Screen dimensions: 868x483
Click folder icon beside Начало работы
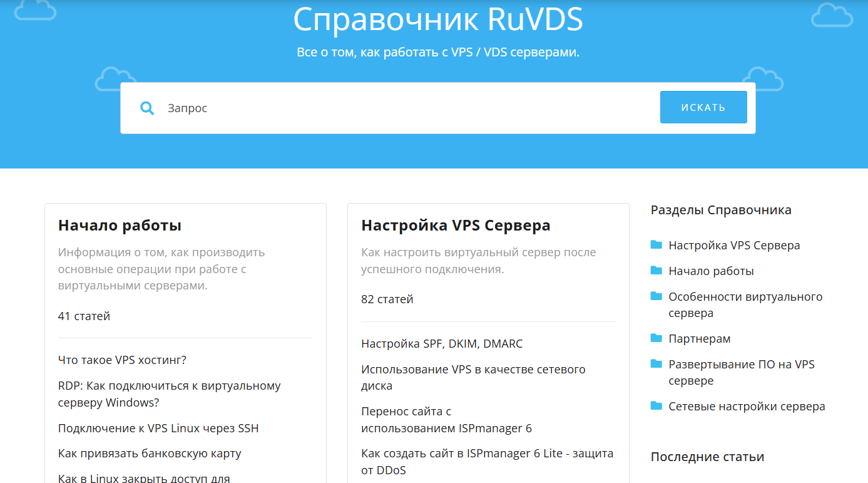(x=656, y=271)
